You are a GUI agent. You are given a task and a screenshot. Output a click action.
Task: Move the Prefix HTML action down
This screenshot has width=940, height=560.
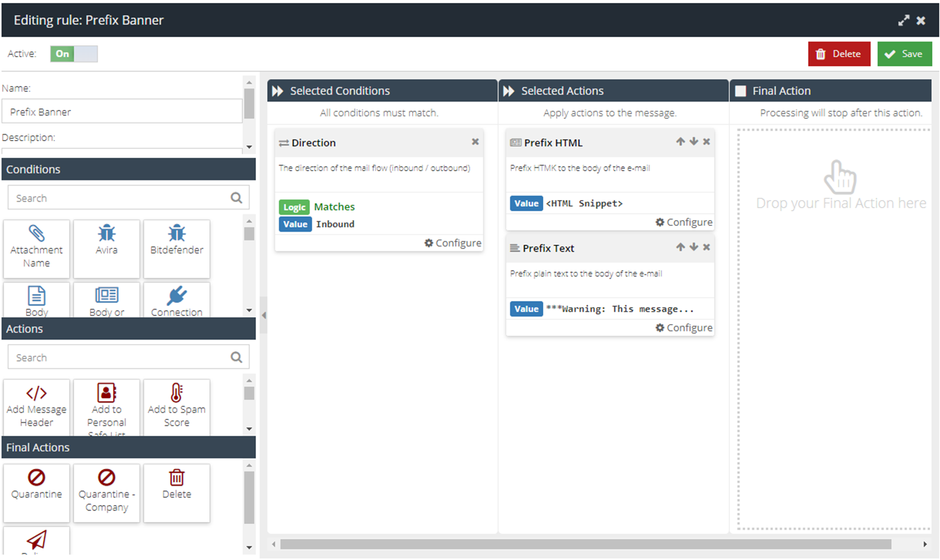[694, 142]
